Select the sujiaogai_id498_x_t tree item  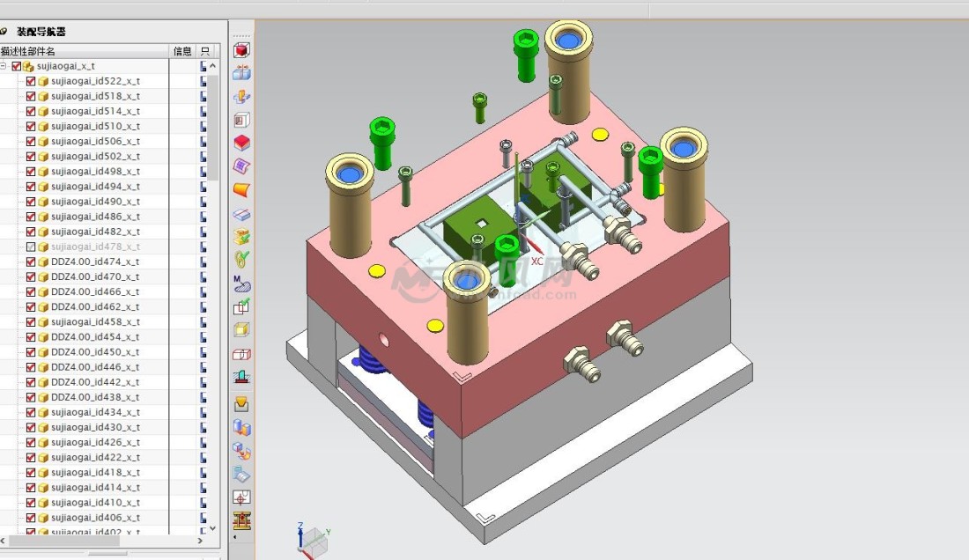(x=94, y=172)
